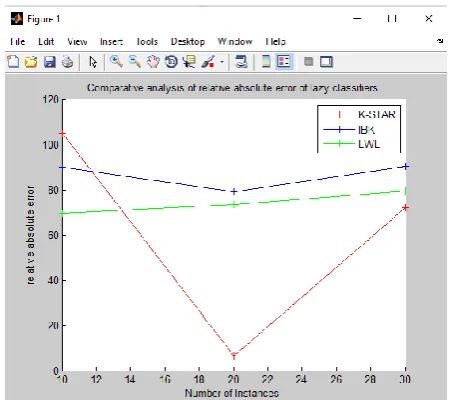Viewport: 449px width, 400px height.
Task: Click the plot title text
Action: (x=232, y=88)
